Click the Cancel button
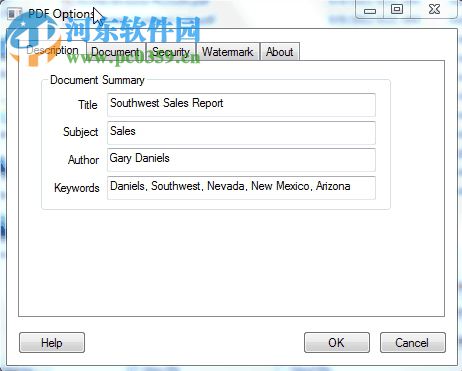462x371 pixels. [413, 342]
